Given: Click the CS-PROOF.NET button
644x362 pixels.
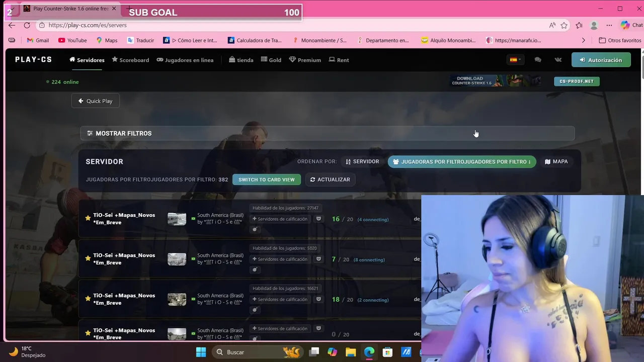Looking at the screenshot, I should 577,81.
